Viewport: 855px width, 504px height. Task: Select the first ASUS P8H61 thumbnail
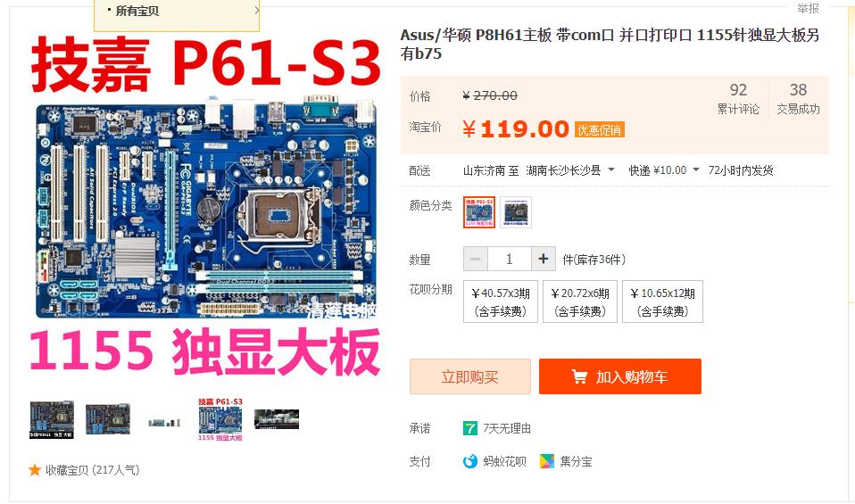coord(52,420)
